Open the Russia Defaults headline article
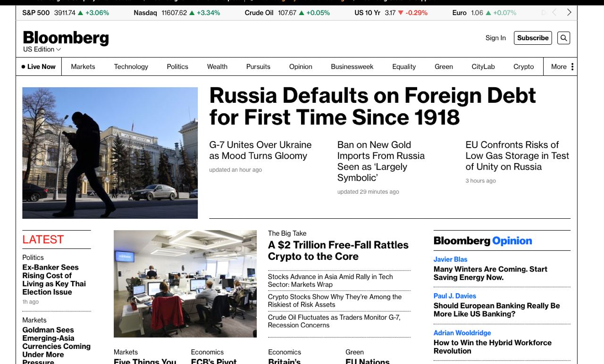604x364 pixels. pyautogui.click(x=372, y=106)
